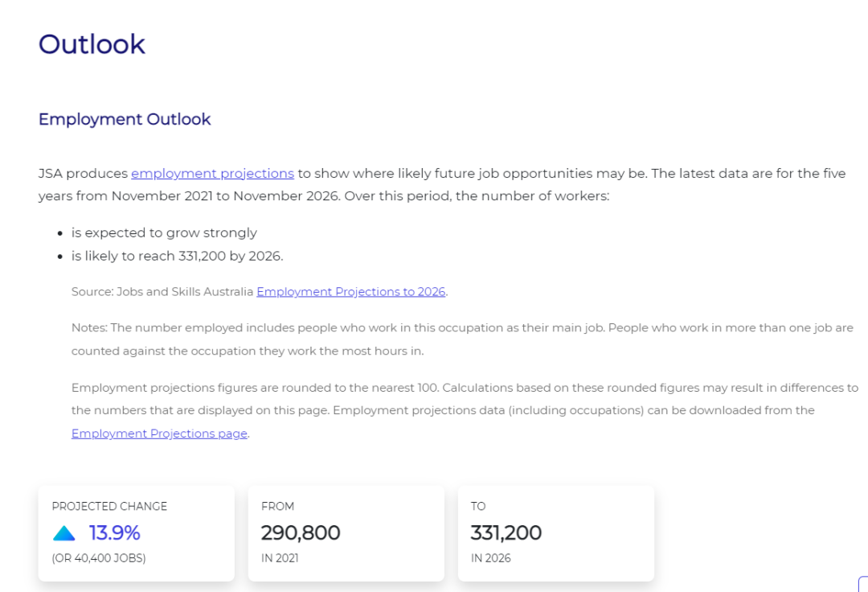Visit the 'Employment Projections page' link
Viewport: 868px width, 592px height.
point(159,434)
